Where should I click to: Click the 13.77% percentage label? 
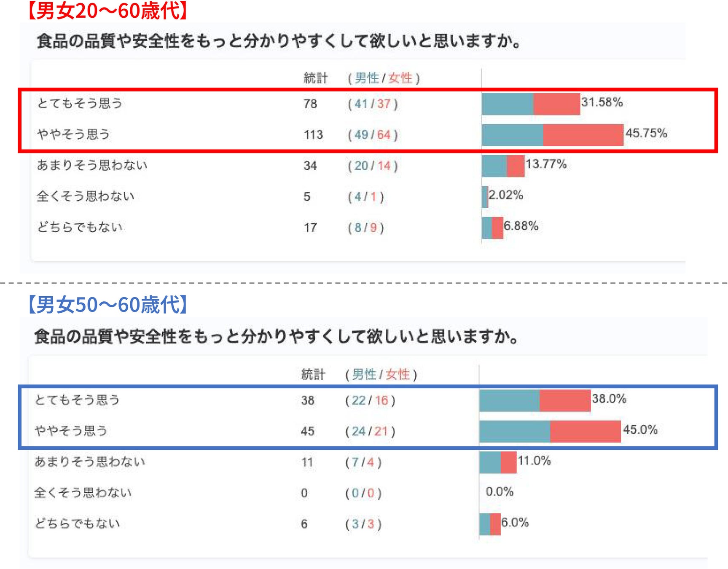[x=546, y=164]
